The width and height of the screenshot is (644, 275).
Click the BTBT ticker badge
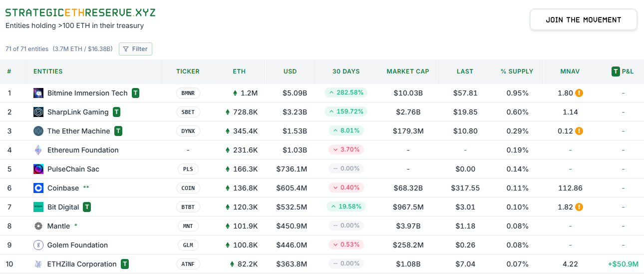coord(188,207)
